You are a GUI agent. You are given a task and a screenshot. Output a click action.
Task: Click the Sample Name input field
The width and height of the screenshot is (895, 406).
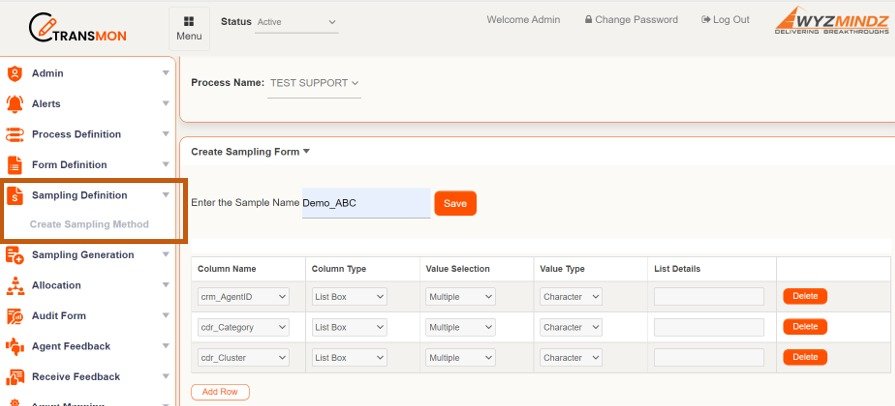click(x=366, y=203)
